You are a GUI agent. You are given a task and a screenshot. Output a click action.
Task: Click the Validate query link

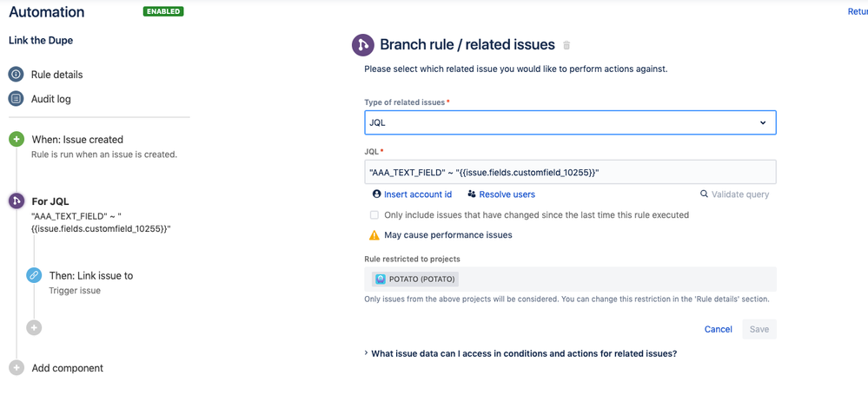point(739,194)
